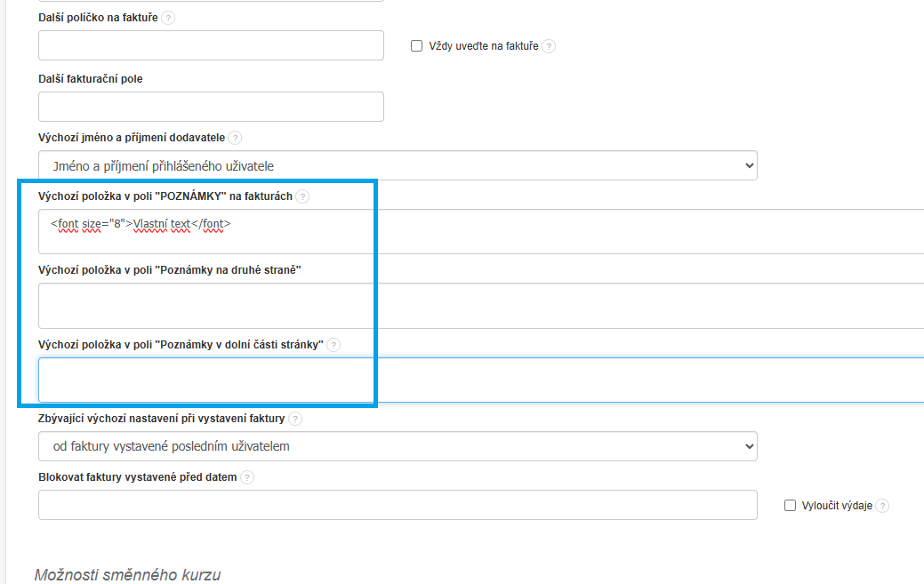Show help for 'Výchozí jméno a příjmení dodavatele'
924x584 pixels.
[235, 138]
